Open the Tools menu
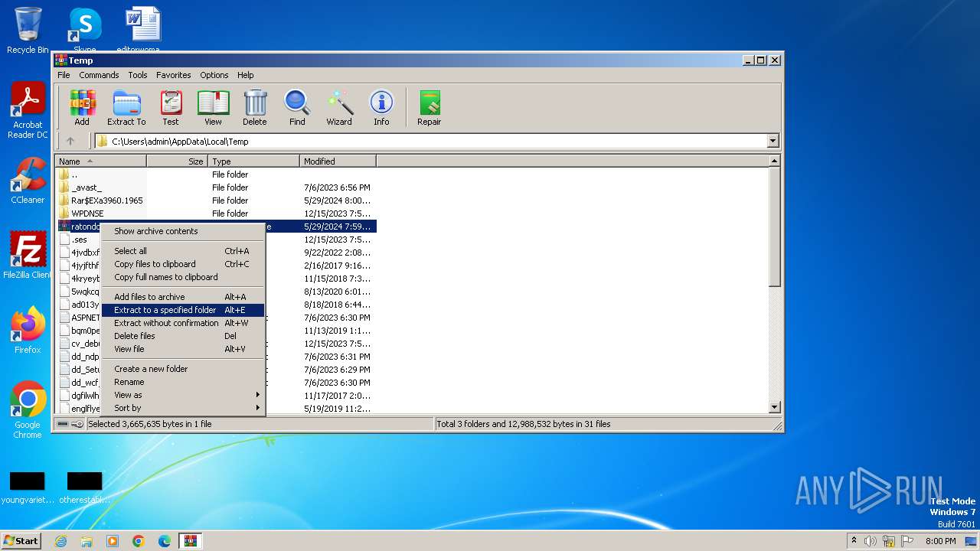Image resolution: width=980 pixels, height=551 pixels. point(138,75)
